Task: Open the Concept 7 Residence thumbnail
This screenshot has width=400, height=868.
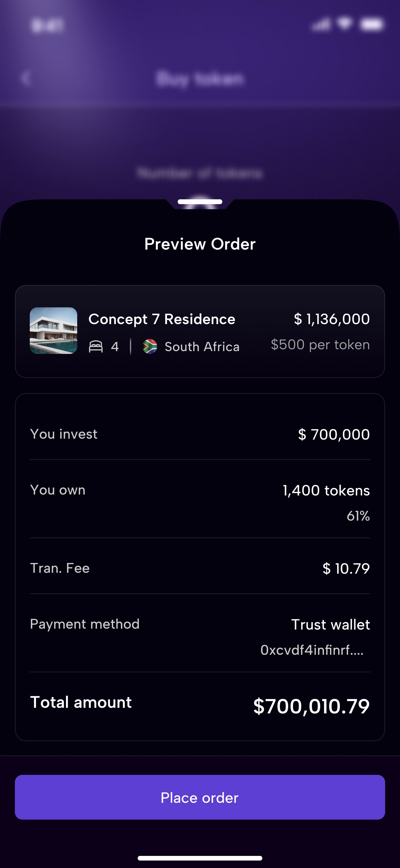Action: click(53, 331)
